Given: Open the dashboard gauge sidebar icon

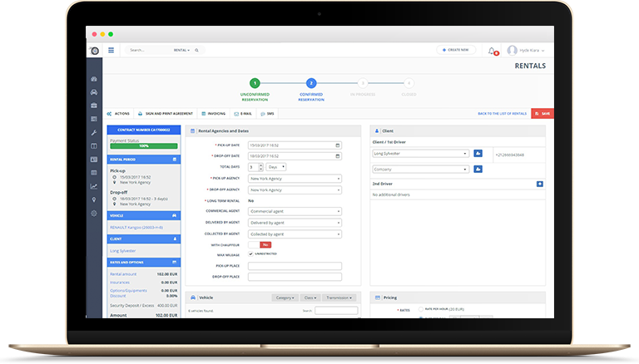Looking at the screenshot, I should 94,79.
